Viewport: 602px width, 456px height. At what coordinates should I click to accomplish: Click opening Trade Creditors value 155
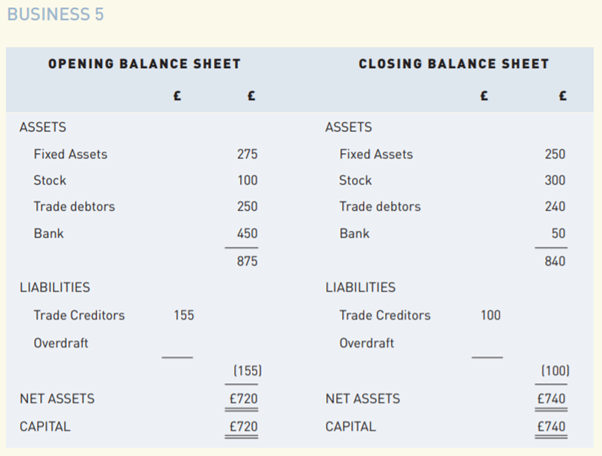pos(184,315)
